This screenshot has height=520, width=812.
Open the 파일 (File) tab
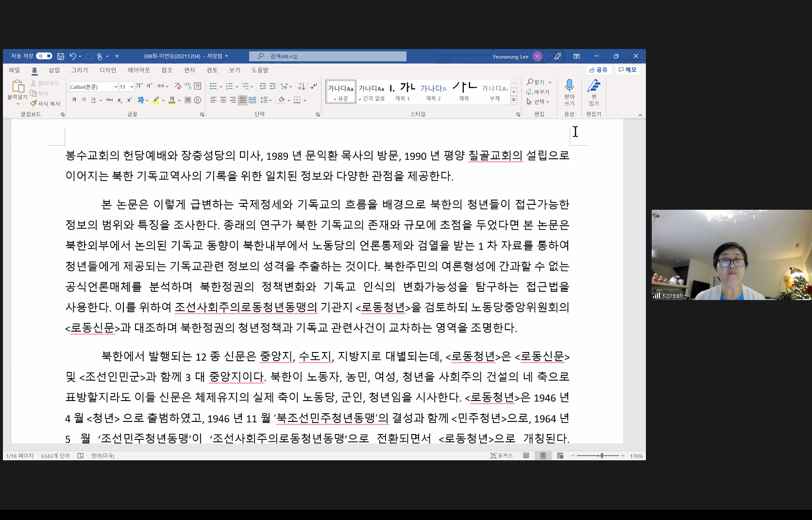(x=15, y=70)
